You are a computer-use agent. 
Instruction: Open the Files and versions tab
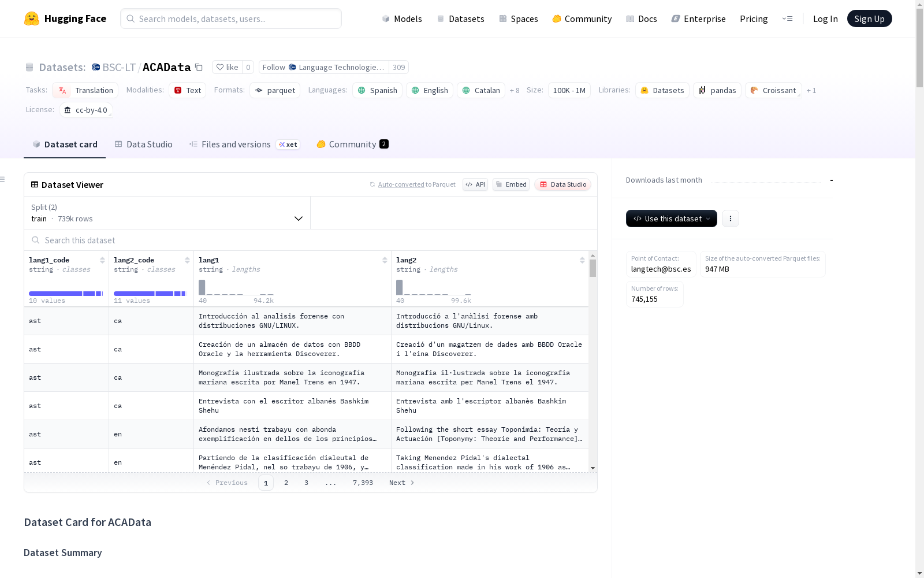coord(244,144)
